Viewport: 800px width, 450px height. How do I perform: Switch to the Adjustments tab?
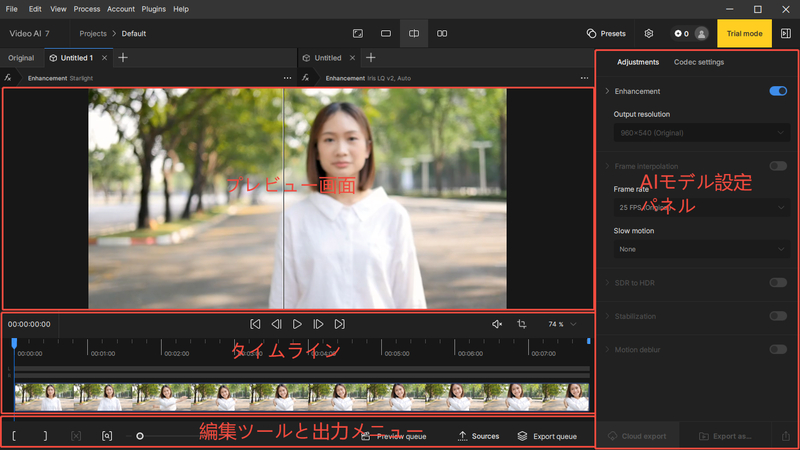[x=638, y=62]
